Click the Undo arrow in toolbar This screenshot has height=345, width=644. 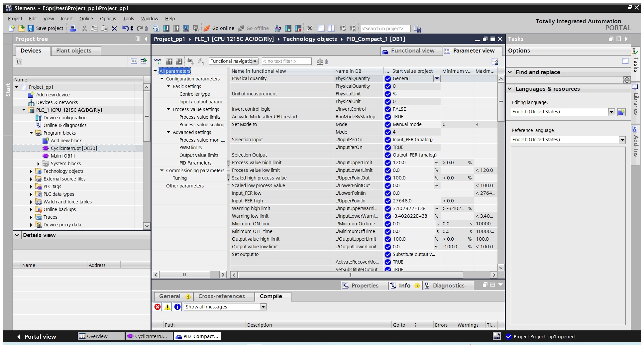[125, 28]
